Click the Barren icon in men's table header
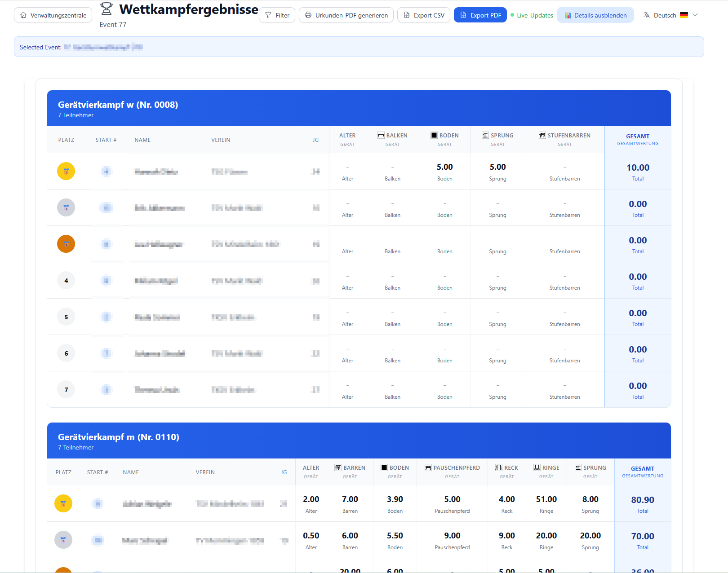The image size is (728, 573). 338,467
